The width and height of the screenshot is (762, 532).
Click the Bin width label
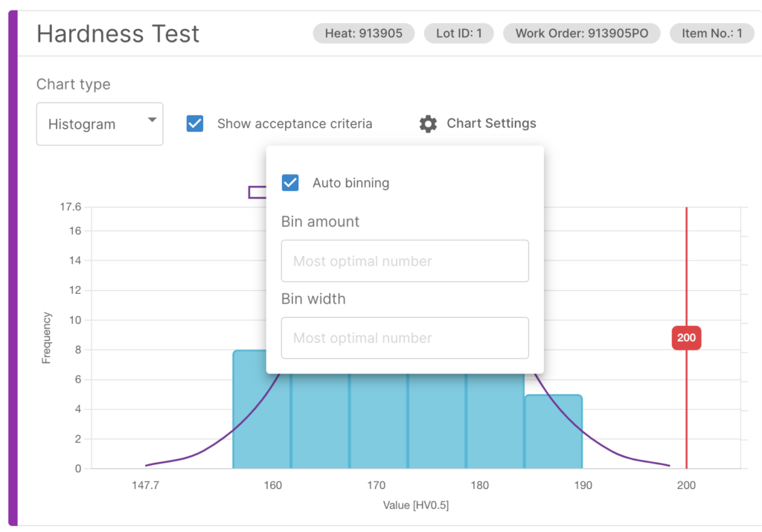coord(313,299)
